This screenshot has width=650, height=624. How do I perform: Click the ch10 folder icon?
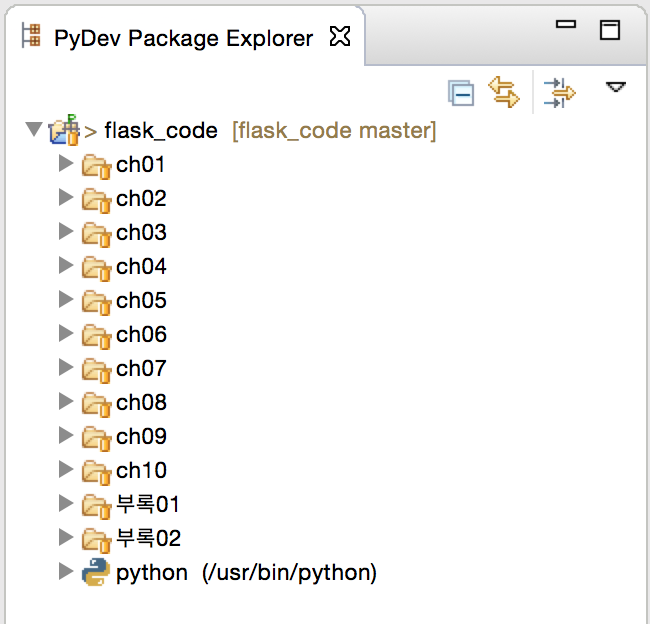pyautogui.click(x=96, y=473)
